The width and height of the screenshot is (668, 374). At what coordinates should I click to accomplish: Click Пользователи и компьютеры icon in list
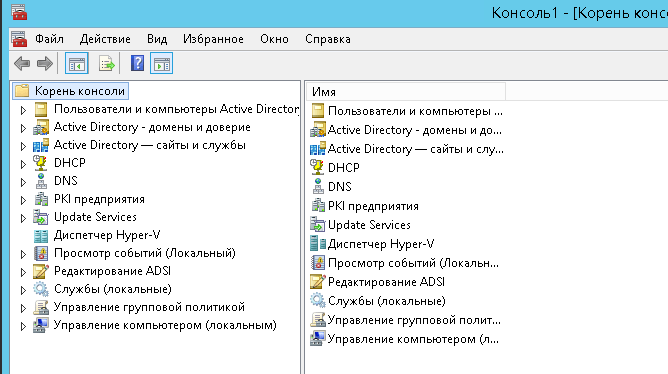(318, 111)
